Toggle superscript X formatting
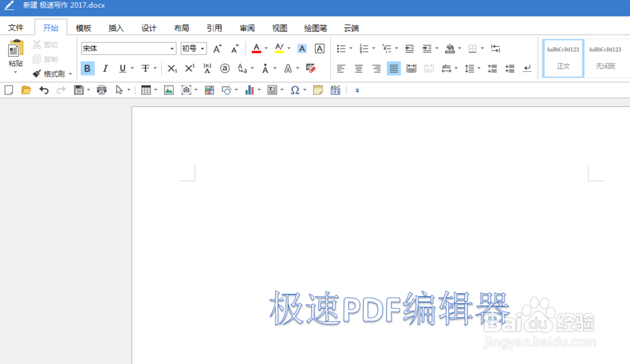 click(x=190, y=68)
